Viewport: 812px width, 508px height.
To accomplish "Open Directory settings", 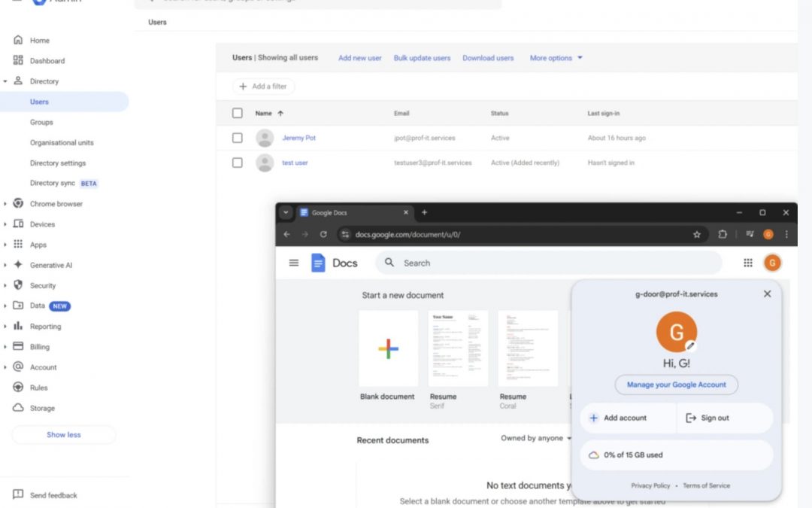I will (57, 163).
